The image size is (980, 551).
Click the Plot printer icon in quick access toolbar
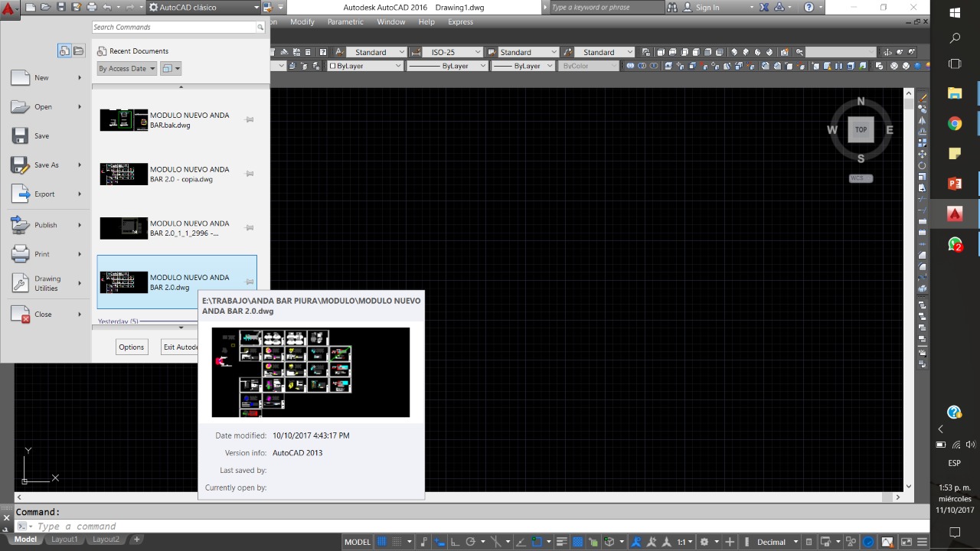[x=92, y=7]
